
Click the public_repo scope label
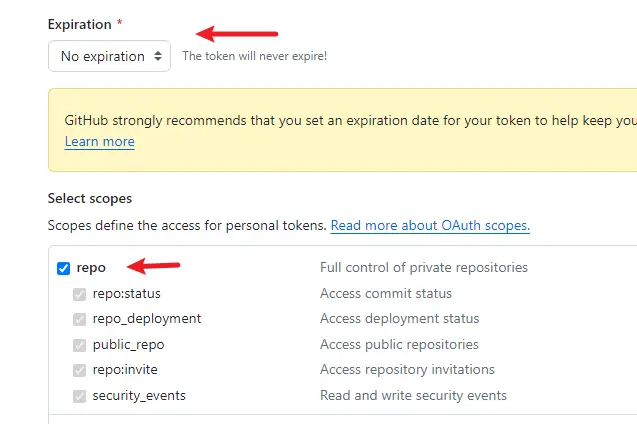(x=128, y=345)
